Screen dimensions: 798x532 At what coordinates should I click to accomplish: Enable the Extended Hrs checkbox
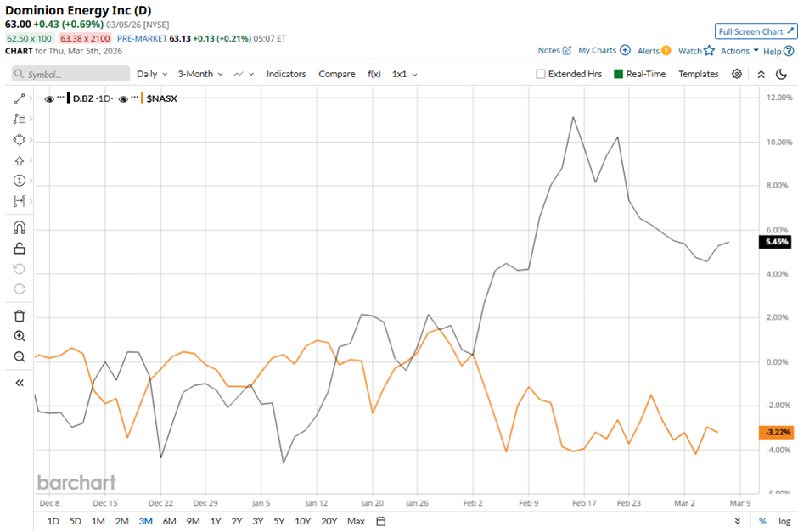541,75
